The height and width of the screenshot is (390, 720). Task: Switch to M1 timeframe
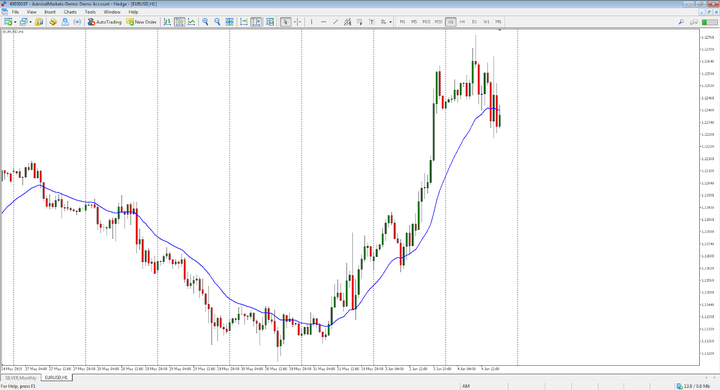tap(402, 22)
